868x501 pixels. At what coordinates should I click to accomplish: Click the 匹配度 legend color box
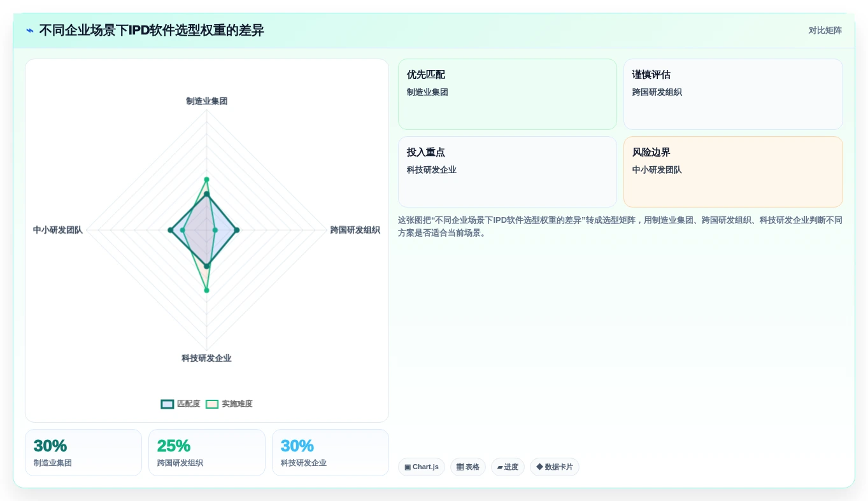click(167, 404)
